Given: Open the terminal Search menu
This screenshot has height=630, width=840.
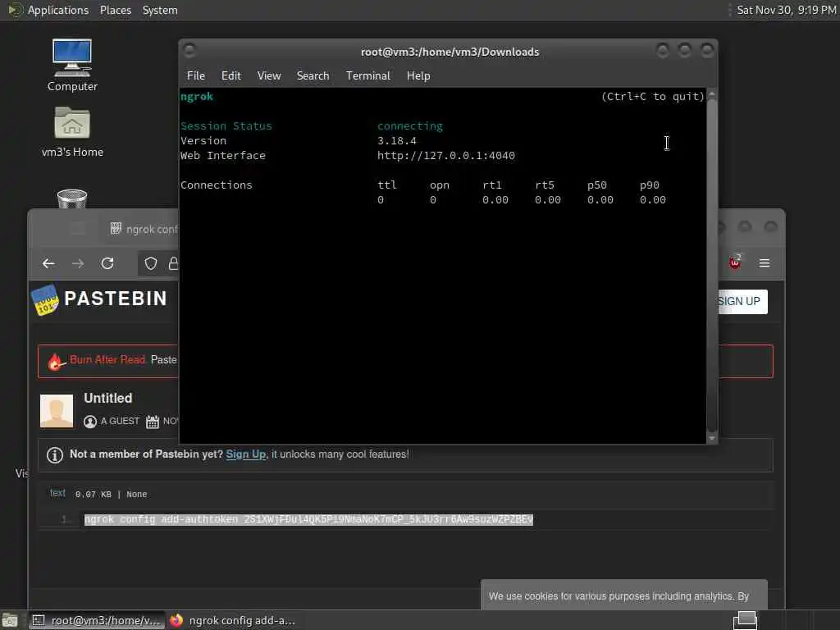Looking at the screenshot, I should click(x=313, y=75).
